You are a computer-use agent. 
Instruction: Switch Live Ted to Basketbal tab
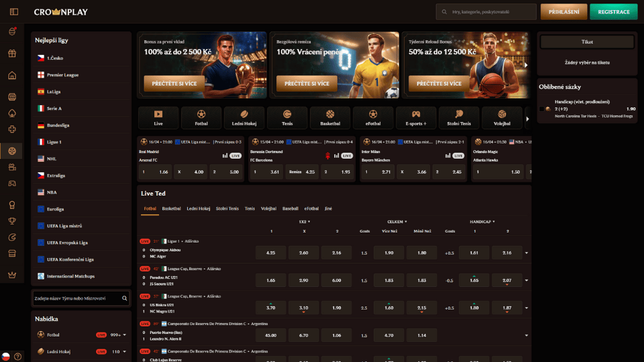(171, 208)
